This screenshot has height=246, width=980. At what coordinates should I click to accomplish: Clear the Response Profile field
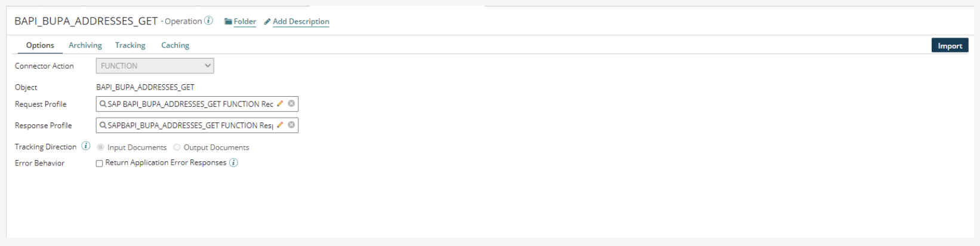click(291, 125)
